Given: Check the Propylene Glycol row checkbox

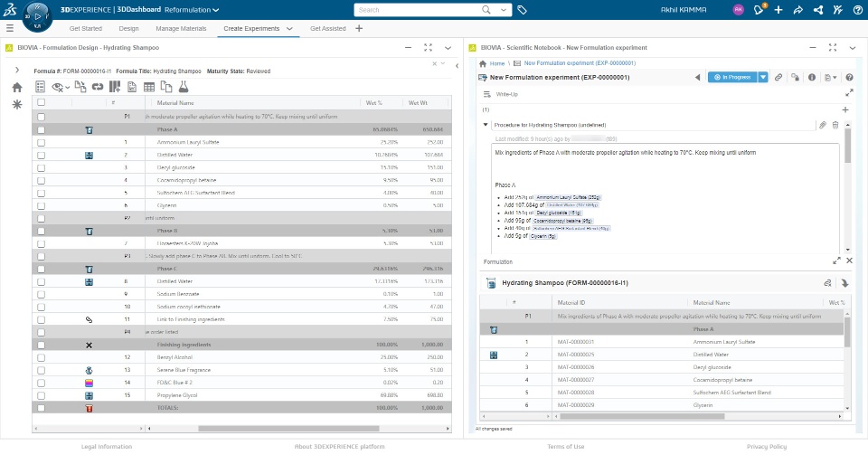Looking at the screenshot, I should tap(41, 395).
